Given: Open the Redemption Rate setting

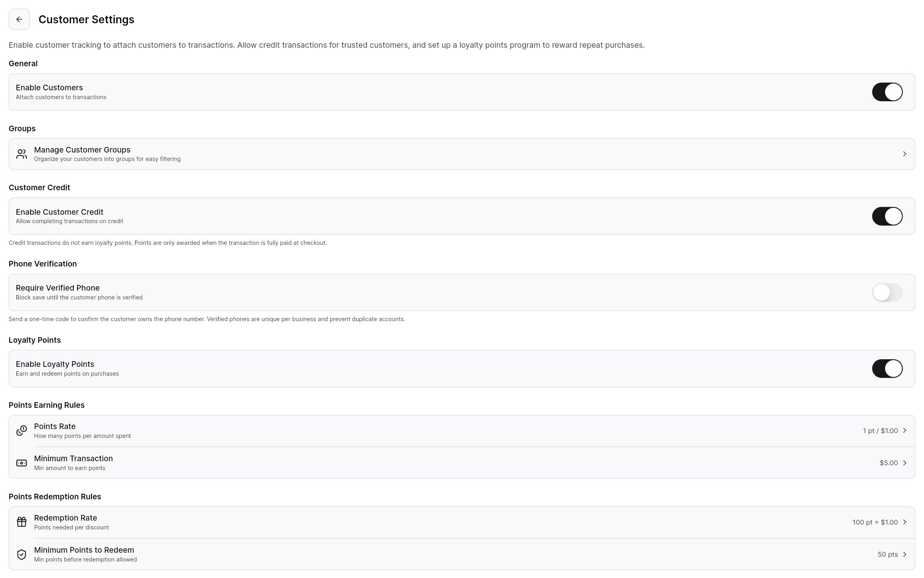Looking at the screenshot, I should (x=462, y=522).
